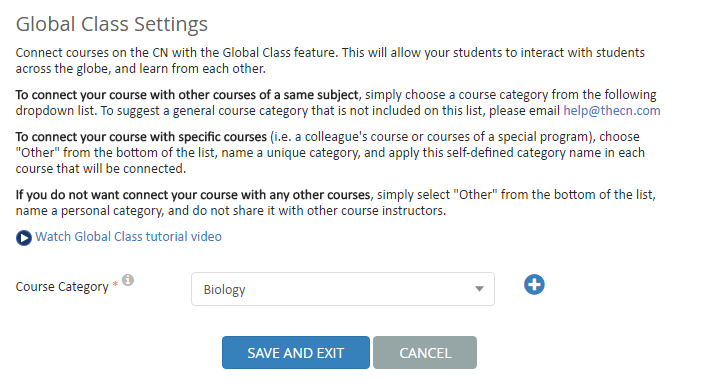Open the Watch Global Class tutorial video link

(x=128, y=237)
